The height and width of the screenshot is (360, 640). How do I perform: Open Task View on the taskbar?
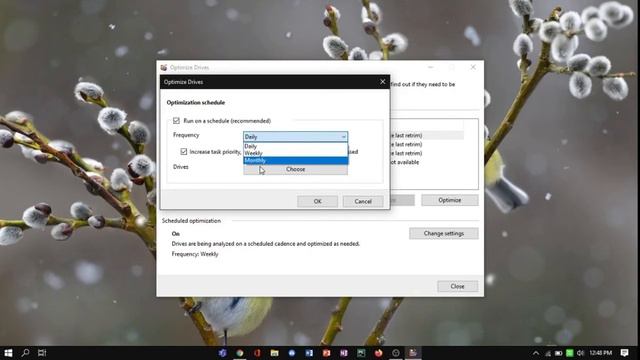(x=42, y=353)
